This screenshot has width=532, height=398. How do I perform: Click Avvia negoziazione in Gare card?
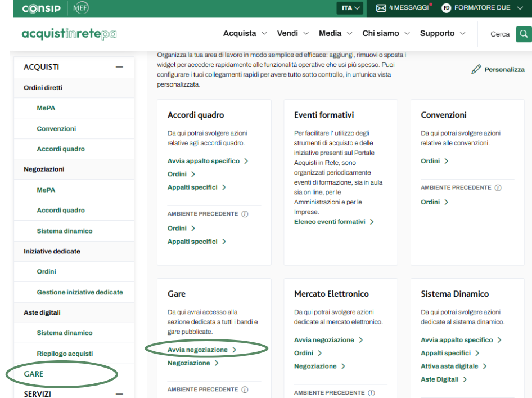point(198,350)
